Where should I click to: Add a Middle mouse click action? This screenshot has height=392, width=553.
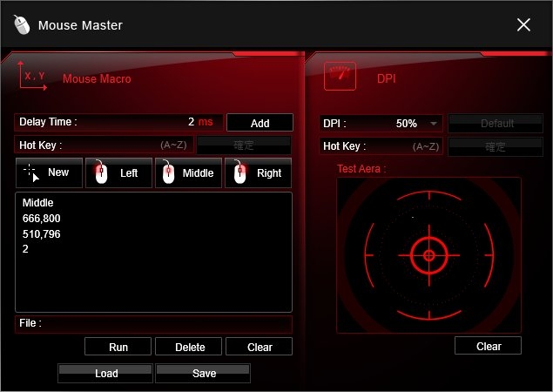pyautogui.click(x=189, y=172)
